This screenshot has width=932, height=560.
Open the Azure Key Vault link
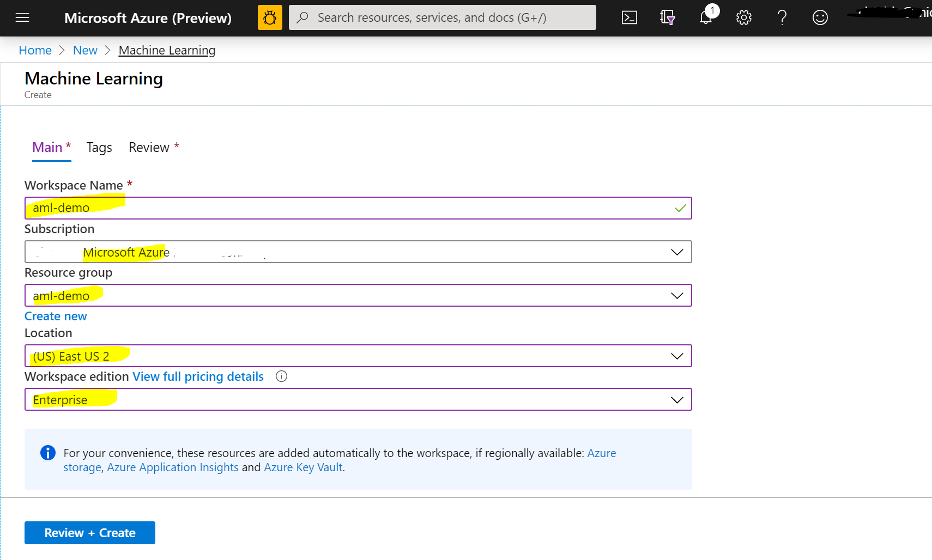tap(303, 467)
